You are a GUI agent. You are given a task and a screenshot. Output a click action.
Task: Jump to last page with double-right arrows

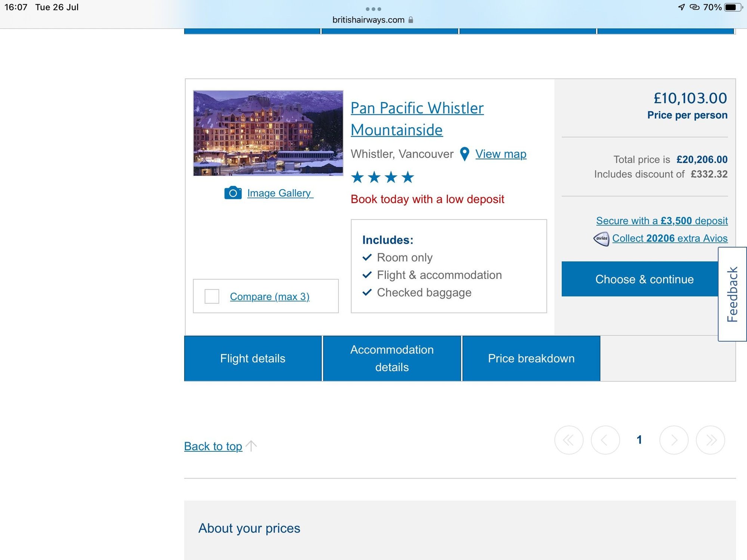tap(710, 440)
